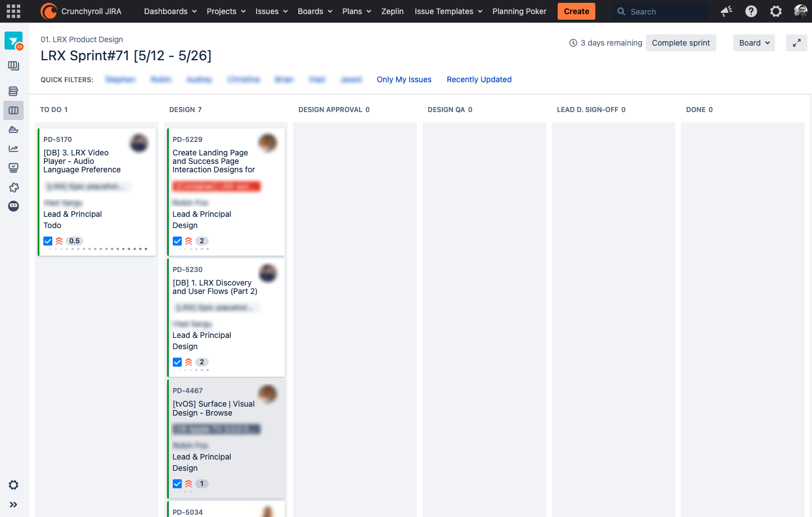Image resolution: width=812 pixels, height=517 pixels.
Task: Open the Board dropdown button
Action: [x=754, y=43]
